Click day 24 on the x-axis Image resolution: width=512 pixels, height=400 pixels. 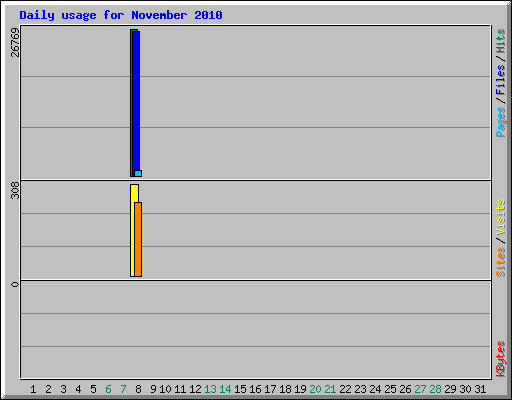[x=375, y=389]
